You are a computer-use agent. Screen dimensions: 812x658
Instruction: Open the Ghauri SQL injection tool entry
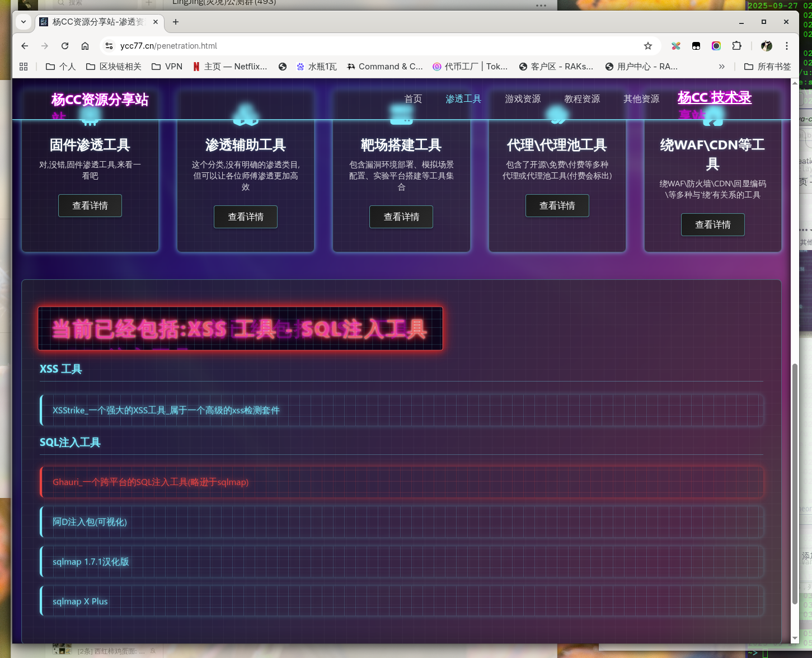coord(402,482)
